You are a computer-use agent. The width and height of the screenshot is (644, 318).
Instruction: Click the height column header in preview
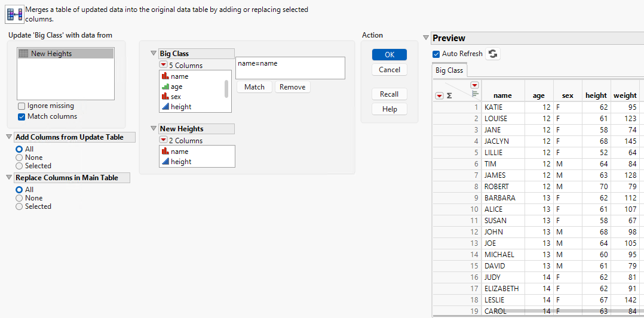point(596,95)
